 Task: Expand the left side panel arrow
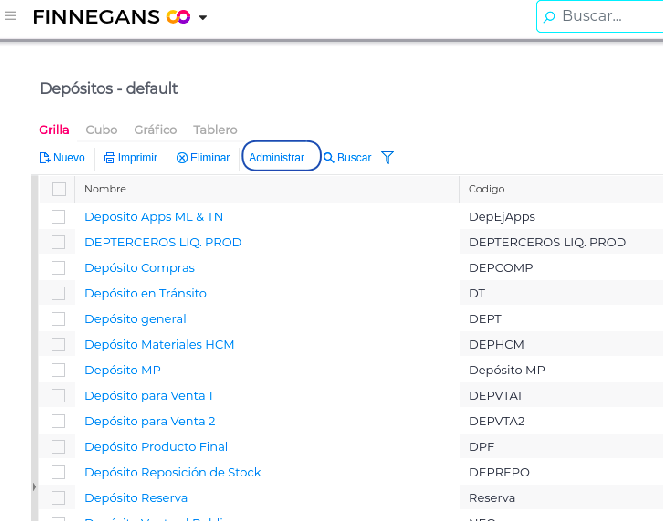34,487
